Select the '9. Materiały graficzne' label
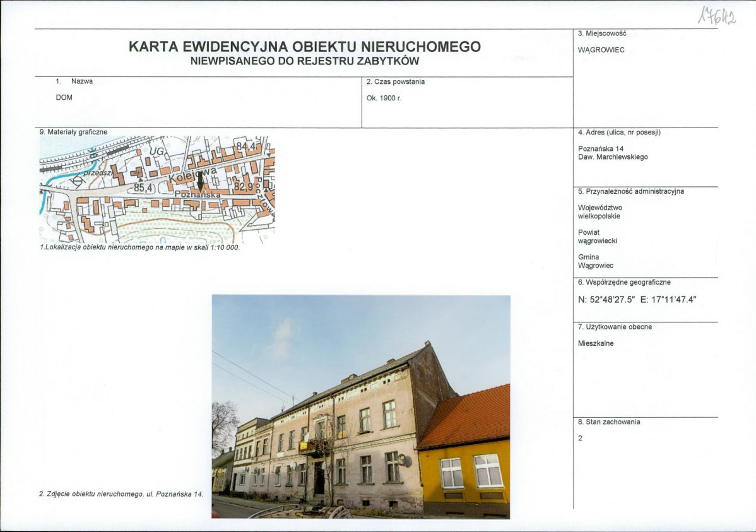Screen dimensions: 756x532 point(73,132)
